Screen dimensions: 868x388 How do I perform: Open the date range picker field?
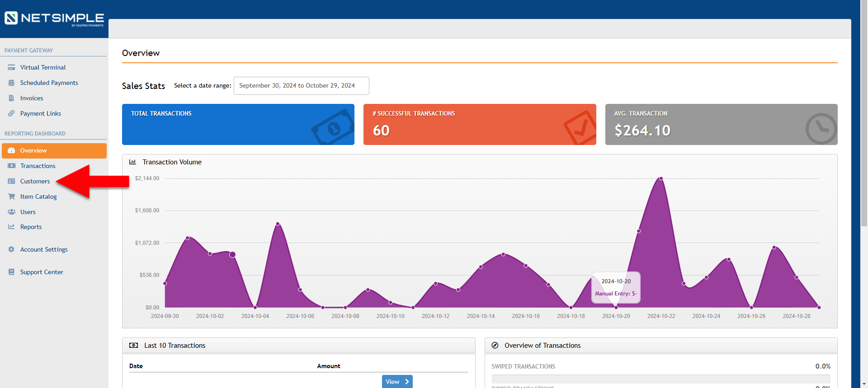(x=302, y=86)
